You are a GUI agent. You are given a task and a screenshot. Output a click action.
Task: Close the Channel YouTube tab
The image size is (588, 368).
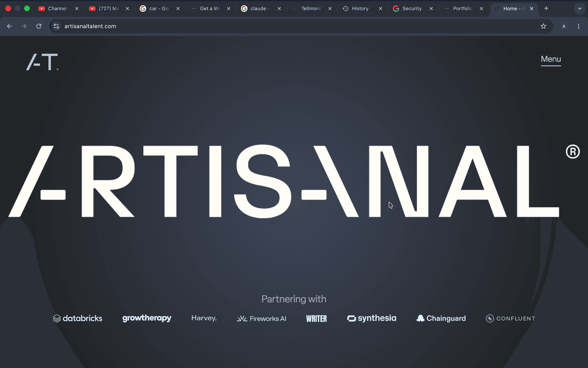pyautogui.click(x=77, y=9)
